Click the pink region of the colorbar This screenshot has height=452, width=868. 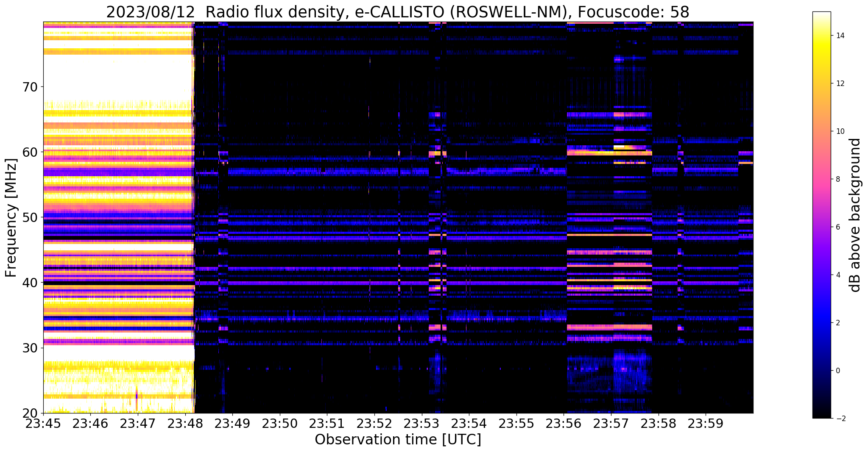tap(821, 182)
